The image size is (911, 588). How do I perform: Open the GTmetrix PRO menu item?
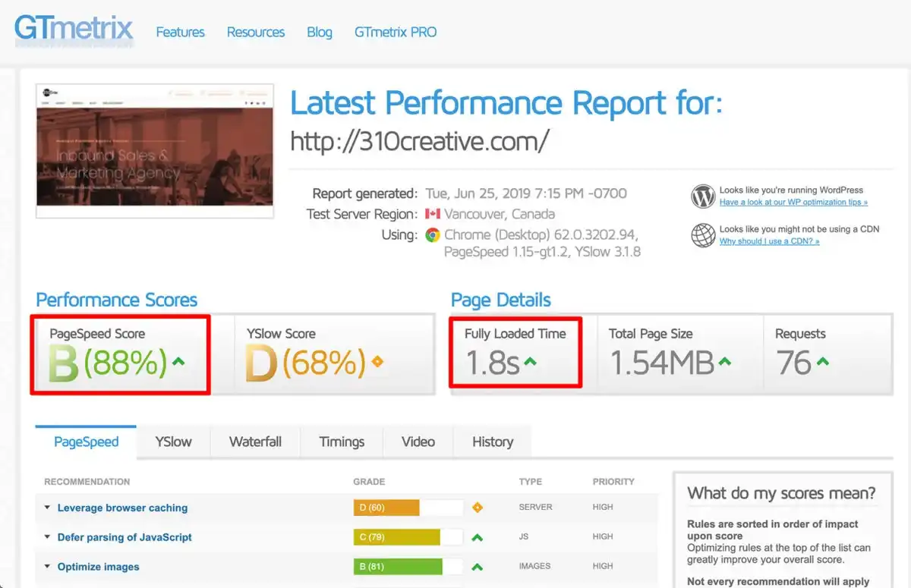pyautogui.click(x=396, y=32)
